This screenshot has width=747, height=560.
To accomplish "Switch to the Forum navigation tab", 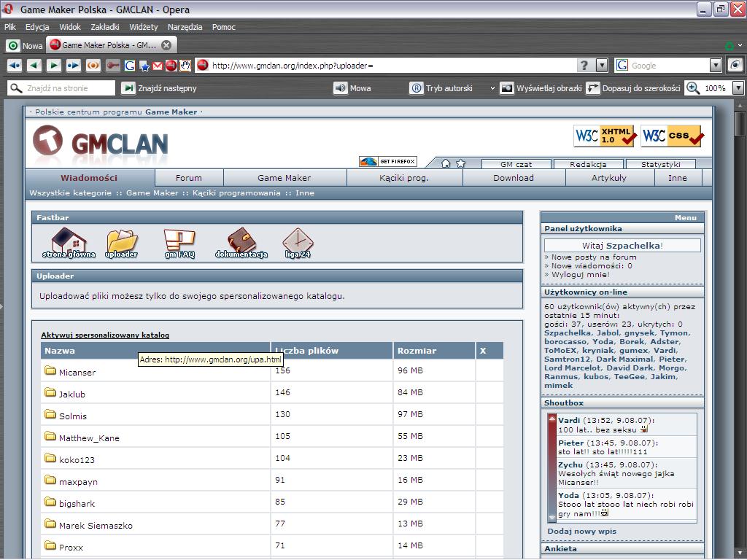I will click(x=188, y=178).
